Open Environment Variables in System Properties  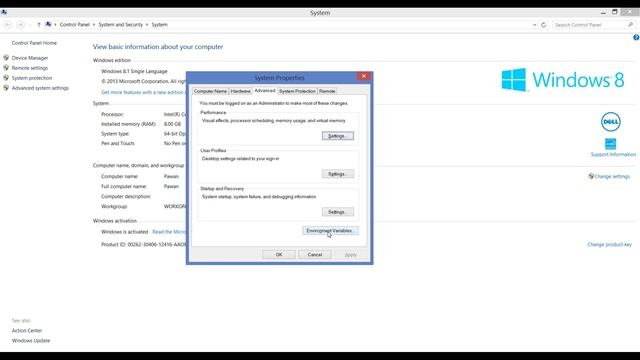coord(331,231)
